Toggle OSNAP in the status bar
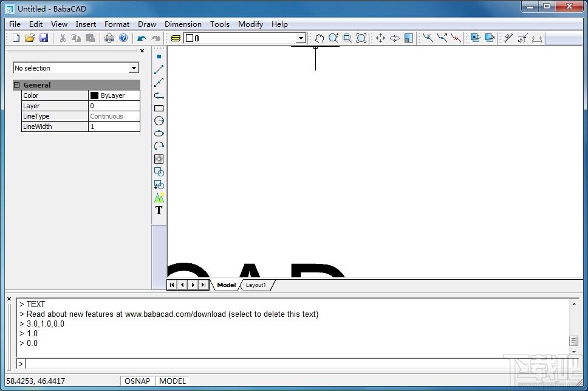 point(137,381)
